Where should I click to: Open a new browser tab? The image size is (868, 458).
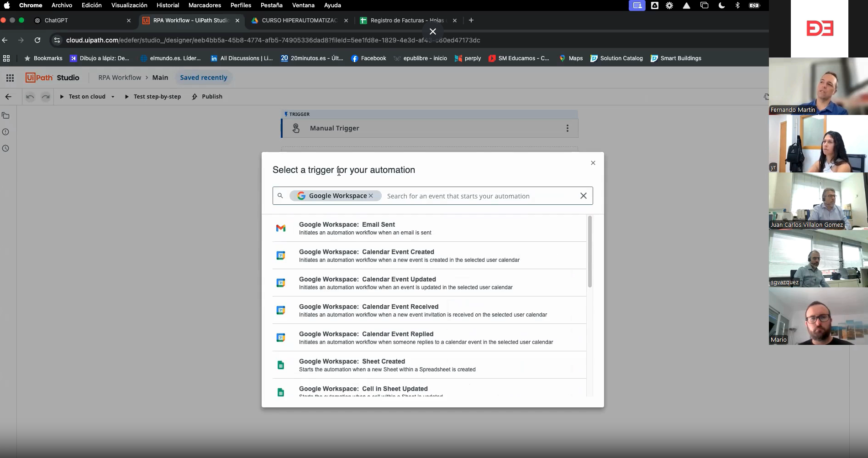471,20
